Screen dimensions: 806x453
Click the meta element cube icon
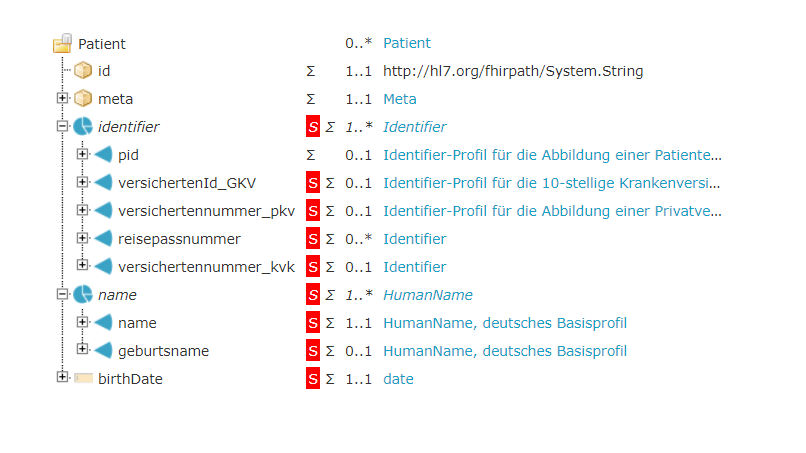tap(83, 99)
